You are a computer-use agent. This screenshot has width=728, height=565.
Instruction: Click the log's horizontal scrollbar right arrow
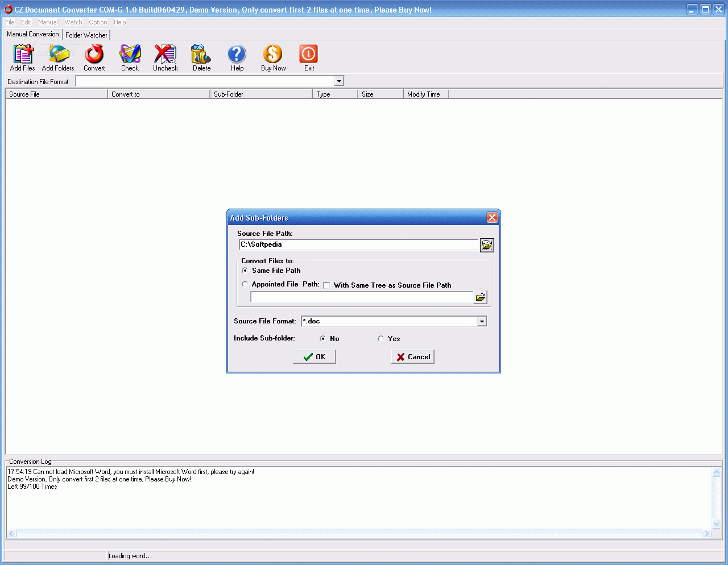(x=707, y=533)
